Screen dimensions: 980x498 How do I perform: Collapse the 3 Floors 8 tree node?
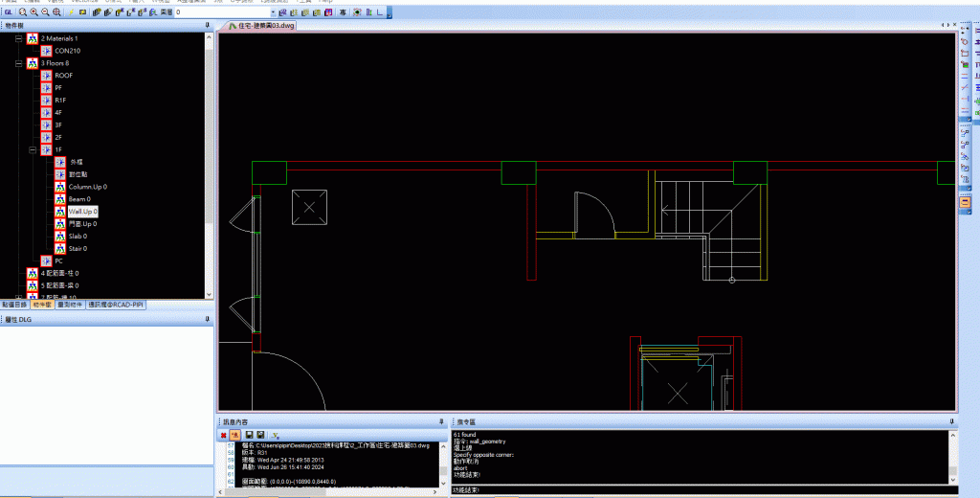pos(18,62)
